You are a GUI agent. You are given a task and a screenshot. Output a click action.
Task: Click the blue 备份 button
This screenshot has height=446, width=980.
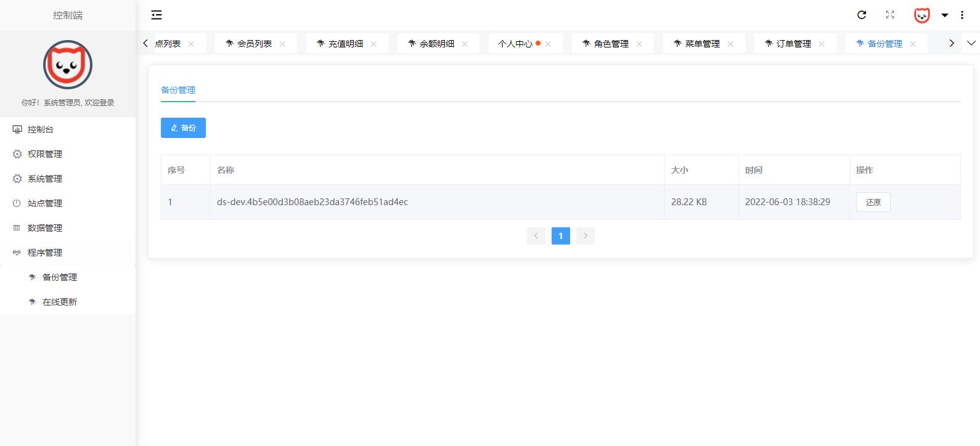coord(183,128)
